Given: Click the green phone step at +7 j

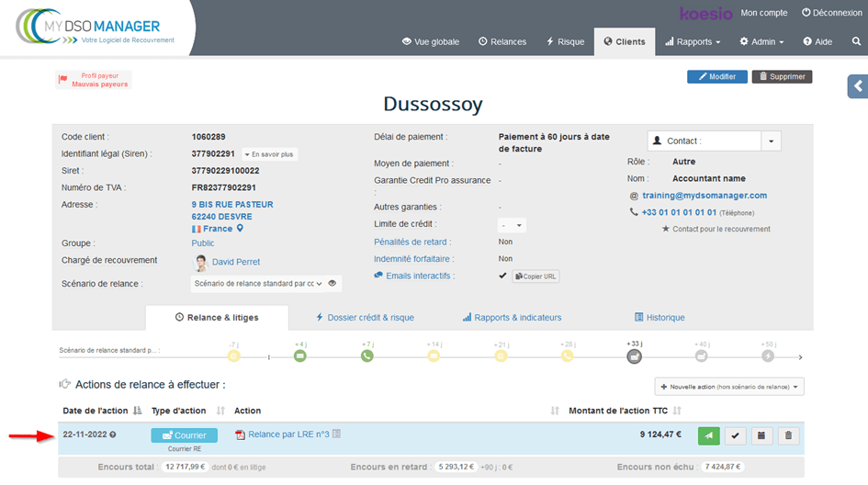Looking at the screenshot, I should (x=367, y=355).
